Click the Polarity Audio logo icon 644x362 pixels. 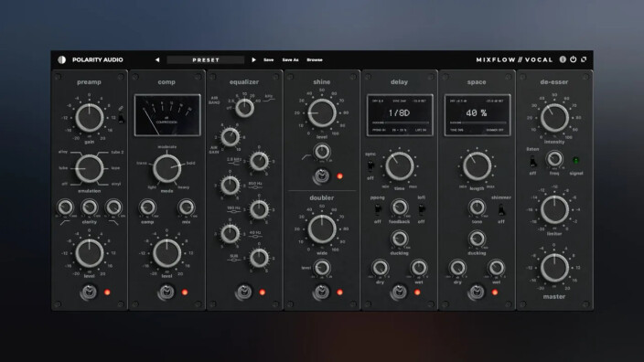pyautogui.click(x=62, y=60)
